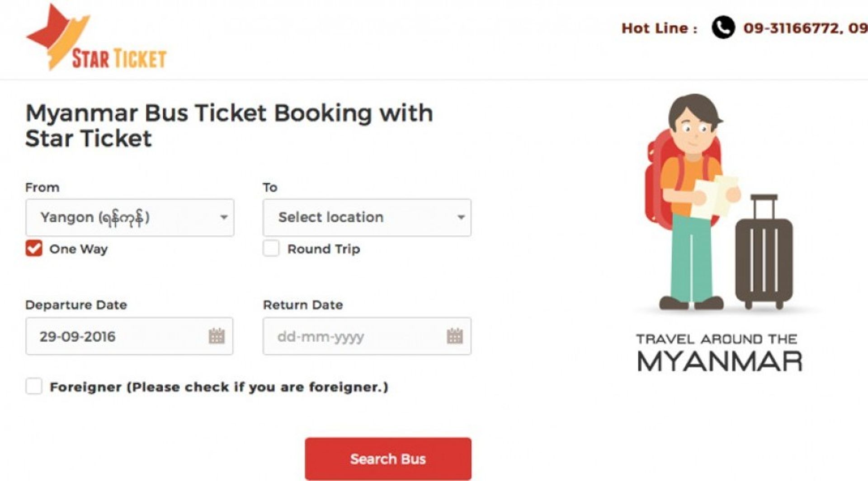The width and height of the screenshot is (868, 481).
Task: Open the Departure Date calendar icon
Action: tap(217, 336)
